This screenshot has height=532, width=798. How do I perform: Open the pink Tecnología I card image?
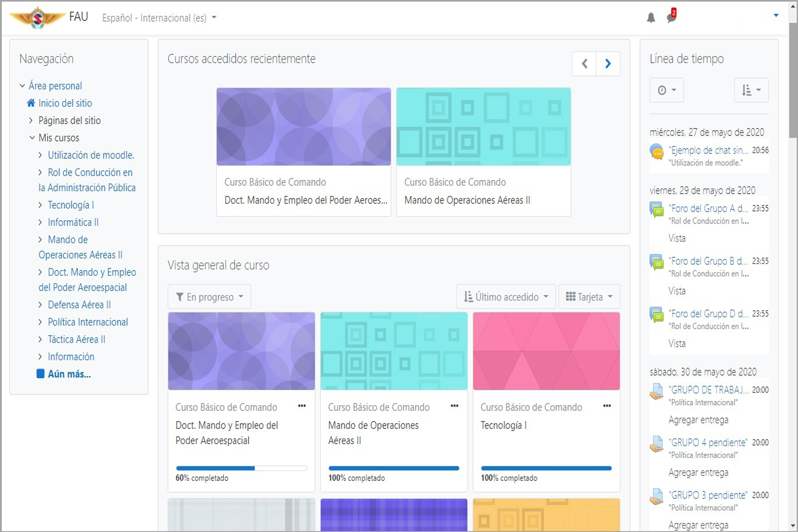(546, 351)
